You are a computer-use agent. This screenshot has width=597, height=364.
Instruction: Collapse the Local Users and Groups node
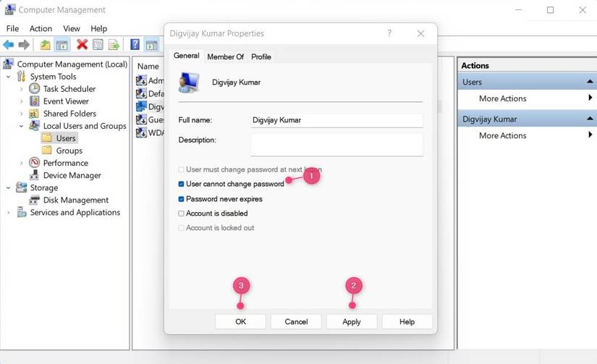pos(21,126)
